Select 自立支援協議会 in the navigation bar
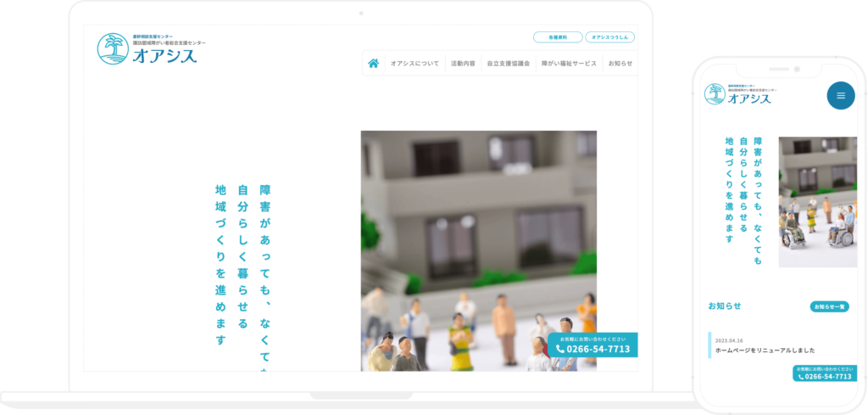The width and height of the screenshot is (868, 415). (509, 64)
